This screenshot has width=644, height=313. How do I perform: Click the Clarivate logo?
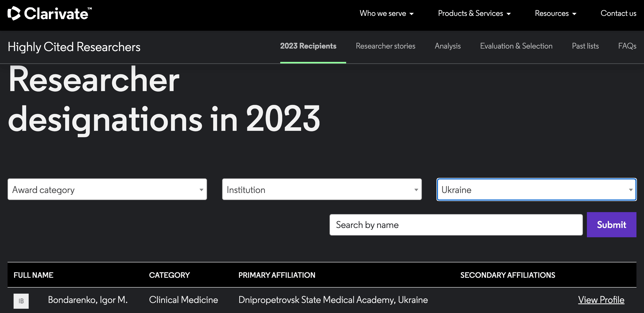click(50, 13)
